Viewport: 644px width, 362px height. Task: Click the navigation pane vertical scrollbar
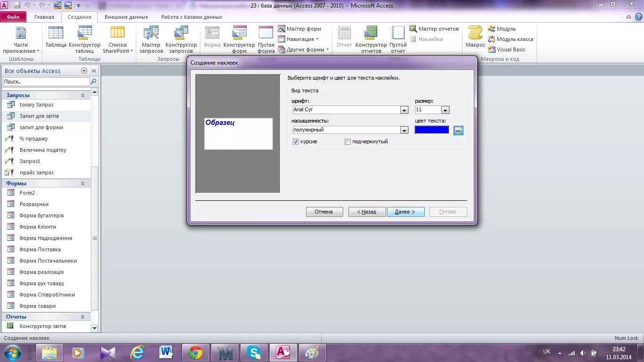94,238
